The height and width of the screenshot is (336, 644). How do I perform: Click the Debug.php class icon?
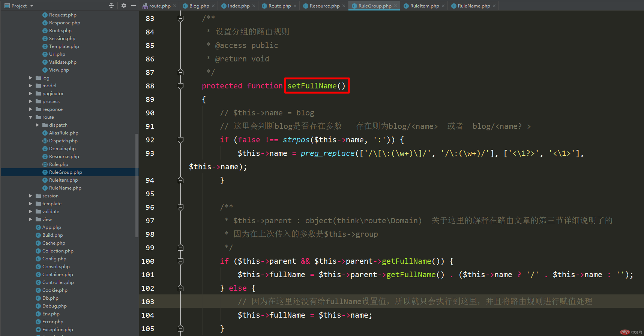pos(38,306)
